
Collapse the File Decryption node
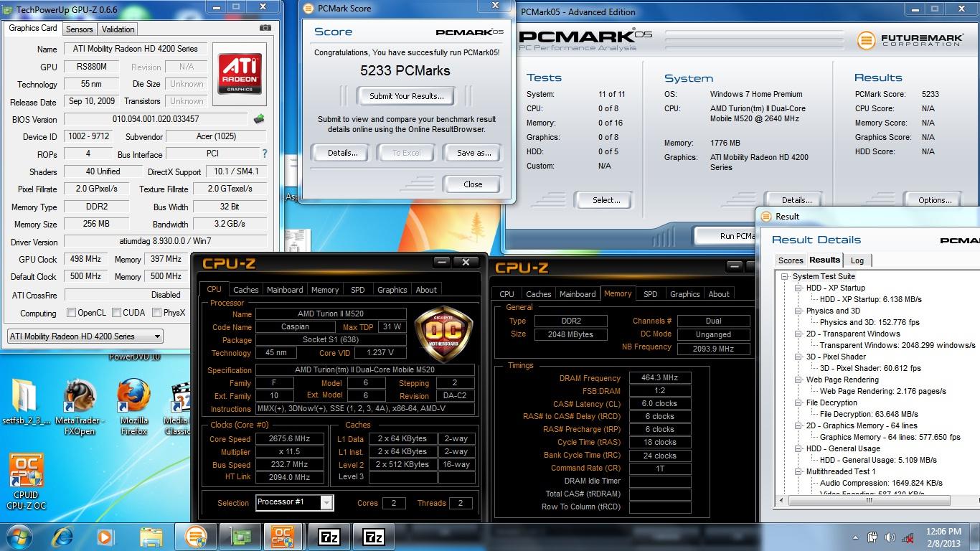point(798,402)
